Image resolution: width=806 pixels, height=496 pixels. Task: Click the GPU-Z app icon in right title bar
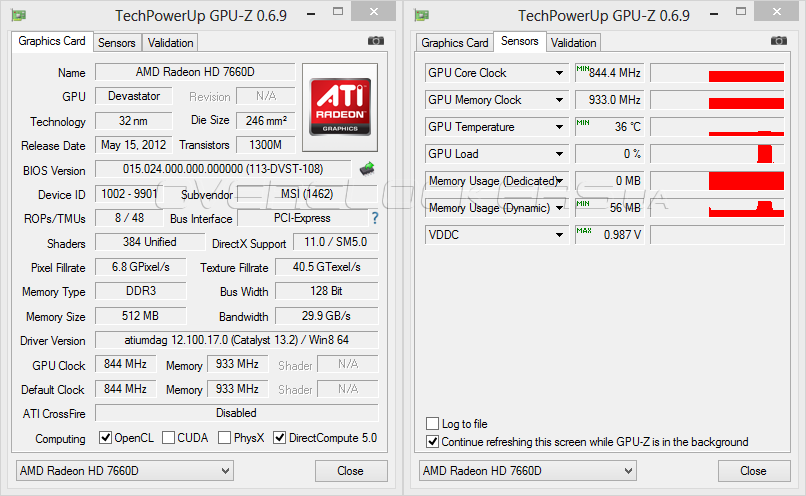(422, 15)
